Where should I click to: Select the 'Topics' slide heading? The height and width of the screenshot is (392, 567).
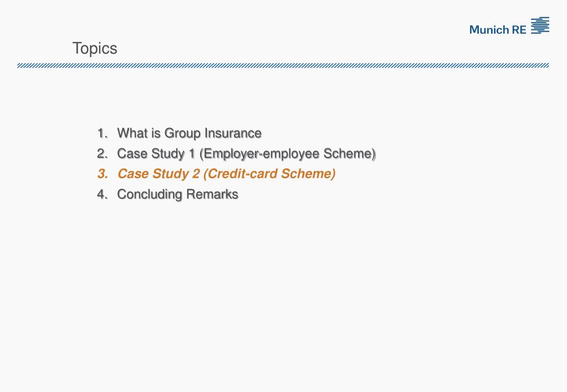pos(95,49)
